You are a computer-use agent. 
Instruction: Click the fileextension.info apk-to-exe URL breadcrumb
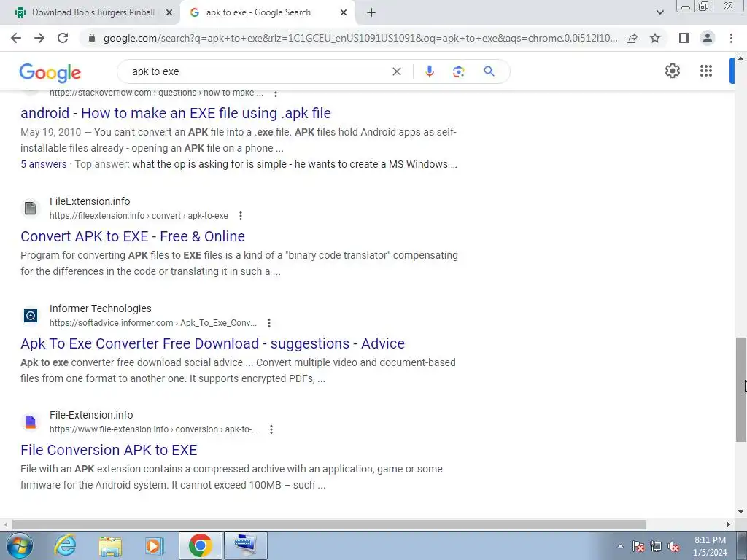[x=139, y=216]
